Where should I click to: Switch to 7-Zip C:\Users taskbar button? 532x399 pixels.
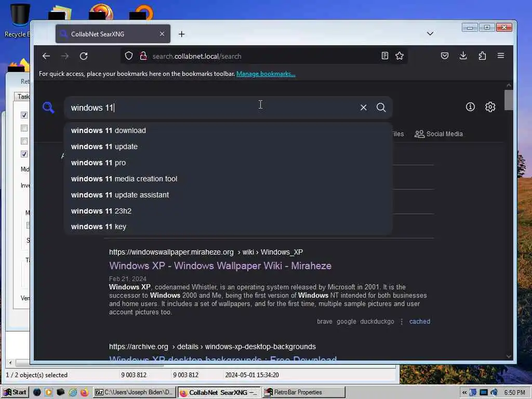[135, 392]
